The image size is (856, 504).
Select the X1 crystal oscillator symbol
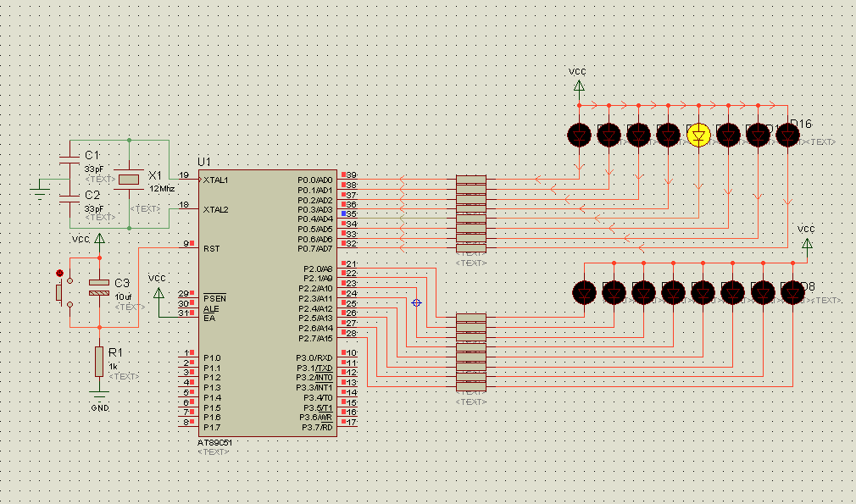(130, 179)
